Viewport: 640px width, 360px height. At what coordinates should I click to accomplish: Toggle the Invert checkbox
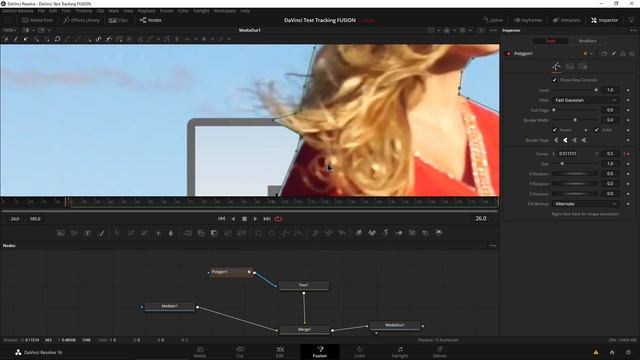pyautogui.click(x=555, y=130)
